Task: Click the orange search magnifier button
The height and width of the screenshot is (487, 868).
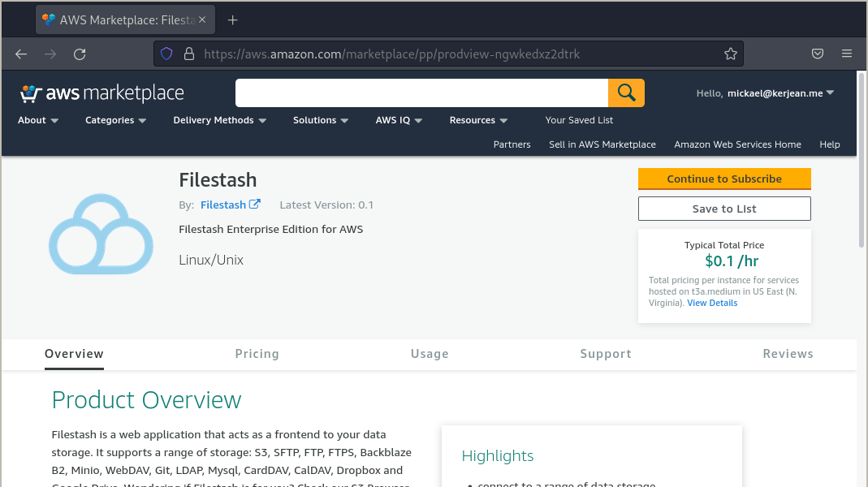Action: pyautogui.click(x=626, y=93)
